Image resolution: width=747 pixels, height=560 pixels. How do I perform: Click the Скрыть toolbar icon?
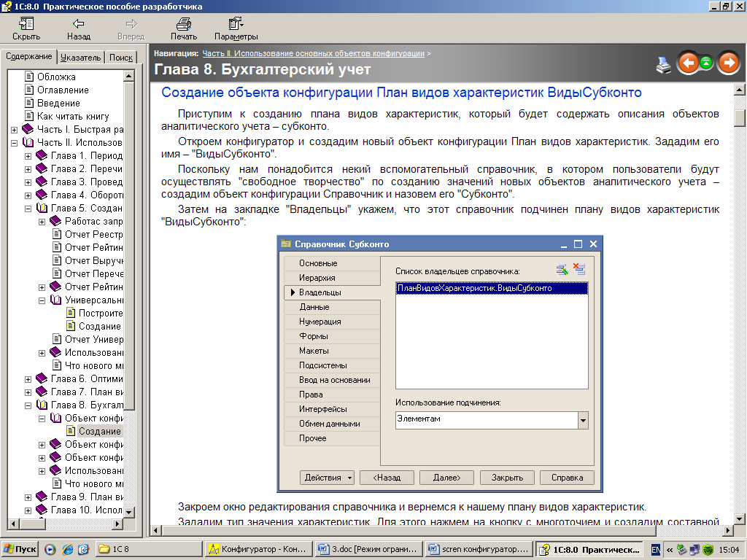pyautogui.click(x=26, y=23)
